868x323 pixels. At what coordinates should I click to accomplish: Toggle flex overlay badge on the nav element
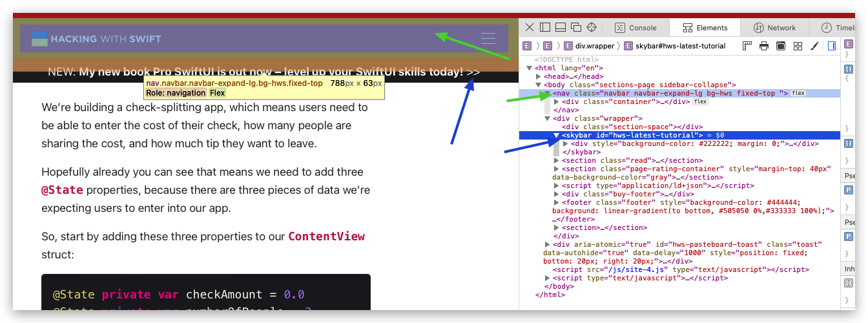click(x=798, y=93)
